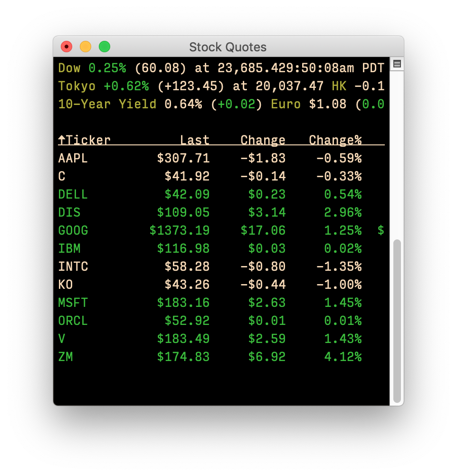Select the V ticker symbol
457x476 pixels.
[x=62, y=339]
